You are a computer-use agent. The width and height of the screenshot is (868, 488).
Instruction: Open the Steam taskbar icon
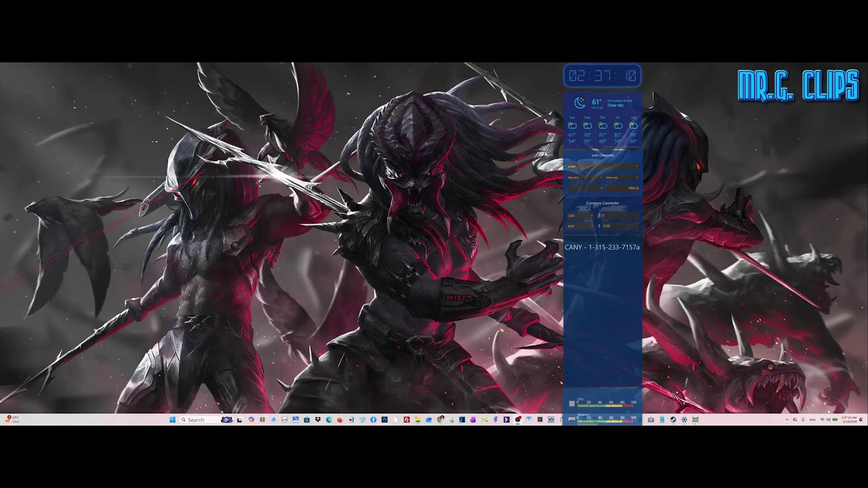[673, 420]
